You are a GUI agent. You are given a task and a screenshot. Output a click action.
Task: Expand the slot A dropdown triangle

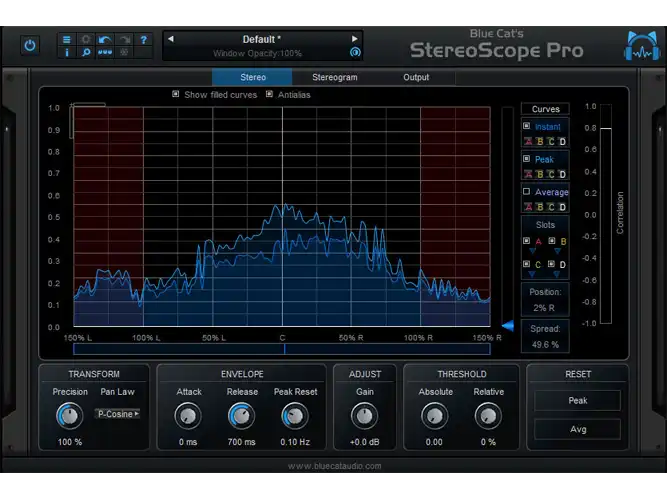532,251
